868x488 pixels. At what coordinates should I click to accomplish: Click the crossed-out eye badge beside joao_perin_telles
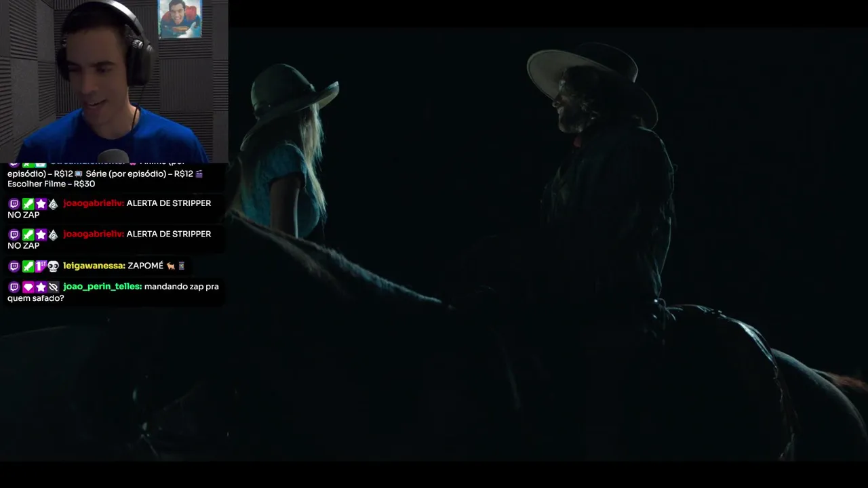tap(54, 287)
